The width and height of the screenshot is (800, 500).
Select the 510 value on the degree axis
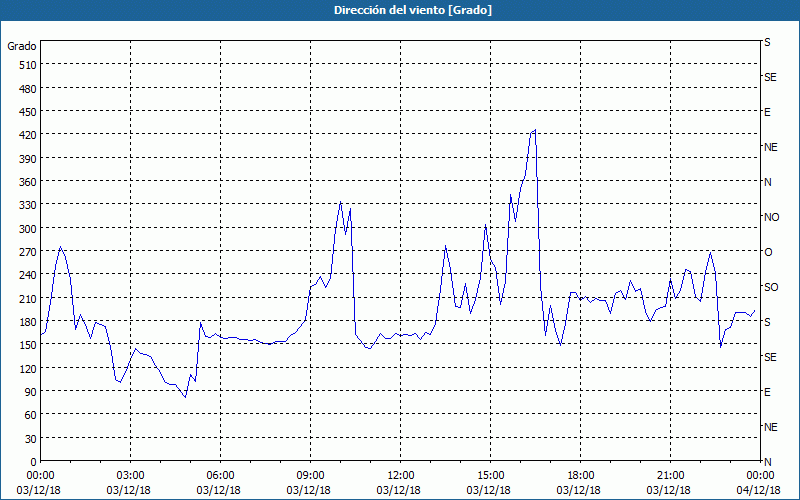[28, 65]
